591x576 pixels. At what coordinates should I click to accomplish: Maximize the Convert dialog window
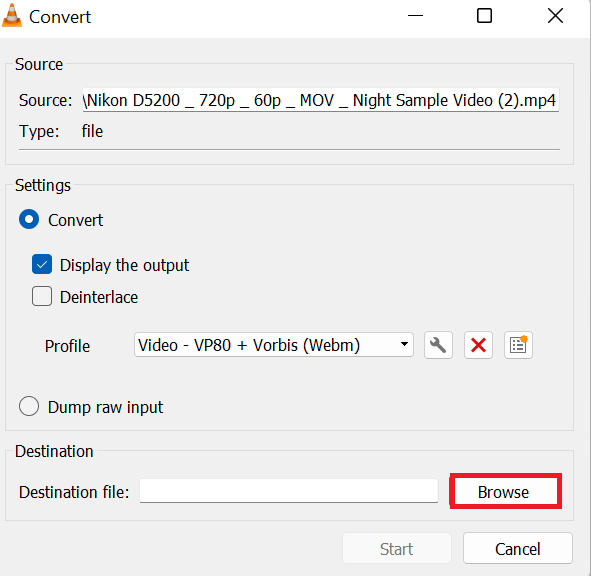[x=484, y=16]
